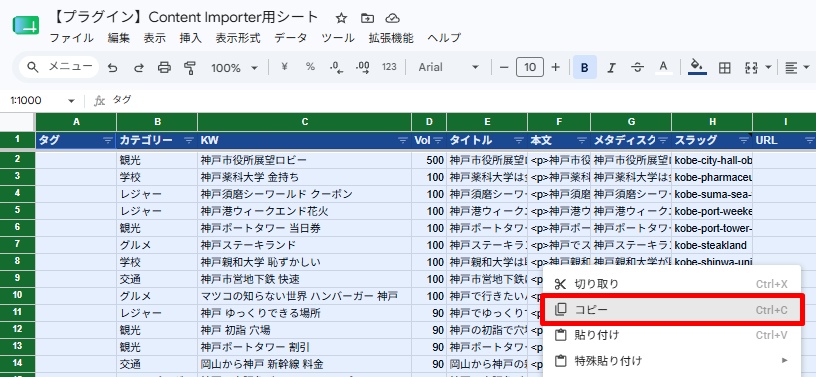
Task: Decrease font size with minus button
Action: pos(504,67)
